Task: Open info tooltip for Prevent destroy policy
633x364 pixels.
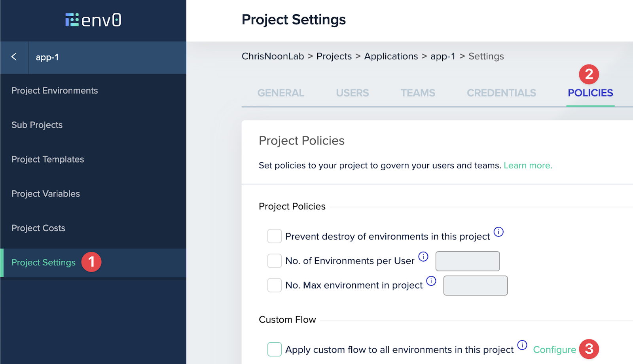Action: (499, 233)
